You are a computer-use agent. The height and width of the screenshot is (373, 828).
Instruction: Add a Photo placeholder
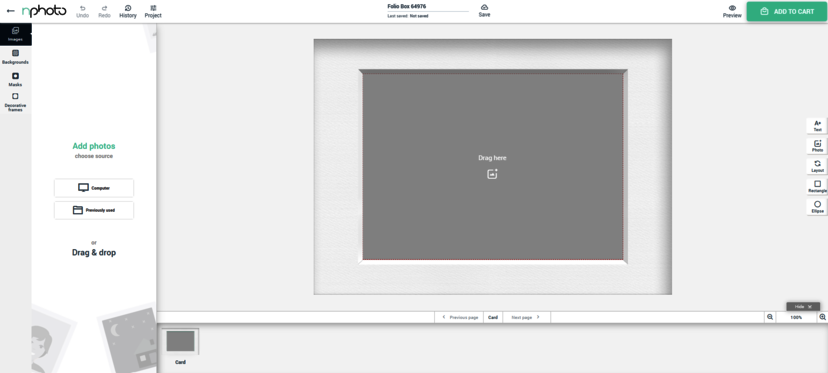[817, 146]
